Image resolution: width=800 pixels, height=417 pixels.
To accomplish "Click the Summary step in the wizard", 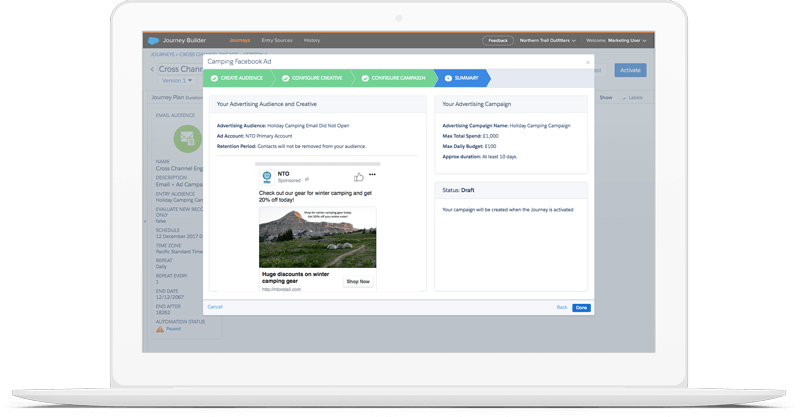I will (x=466, y=77).
